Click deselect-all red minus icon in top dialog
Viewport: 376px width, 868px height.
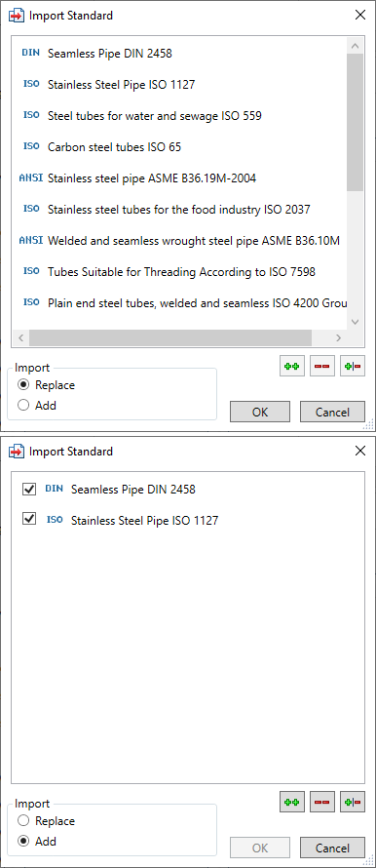coord(322,366)
